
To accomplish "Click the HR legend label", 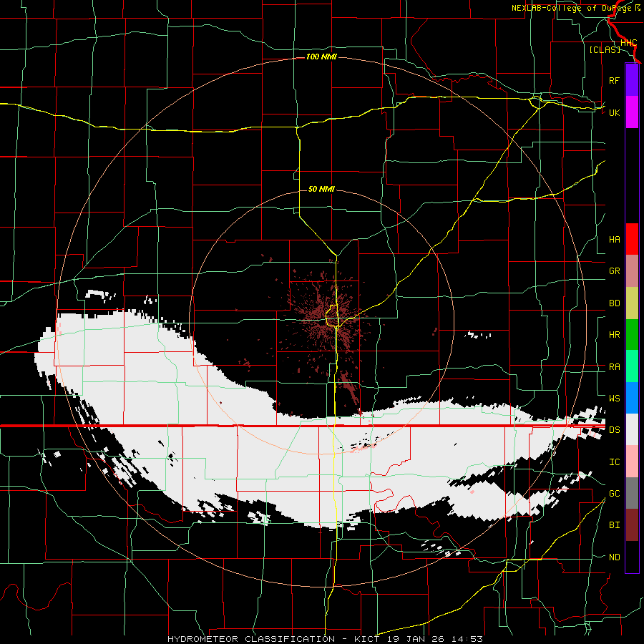I will 614,335.
